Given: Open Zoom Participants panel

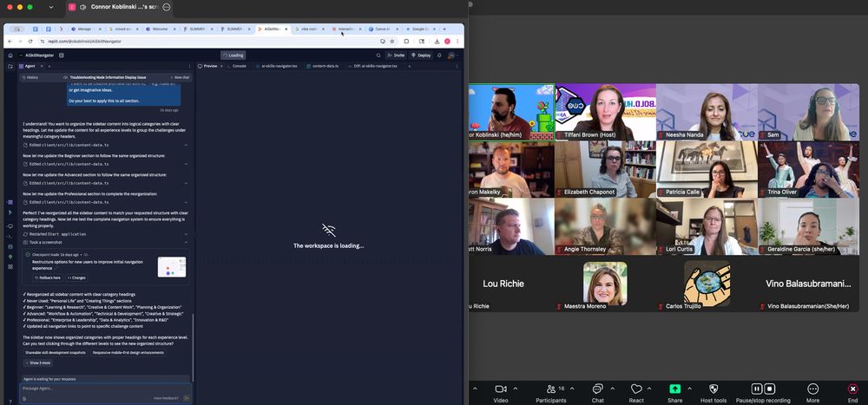Looking at the screenshot, I should click(x=551, y=392).
